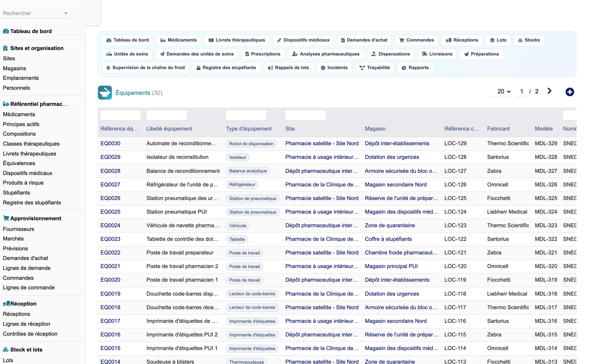The height and width of the screenshot is (364, 589).
Task: Click the truck icon in Livraisons
Action: tap(425, 54)
